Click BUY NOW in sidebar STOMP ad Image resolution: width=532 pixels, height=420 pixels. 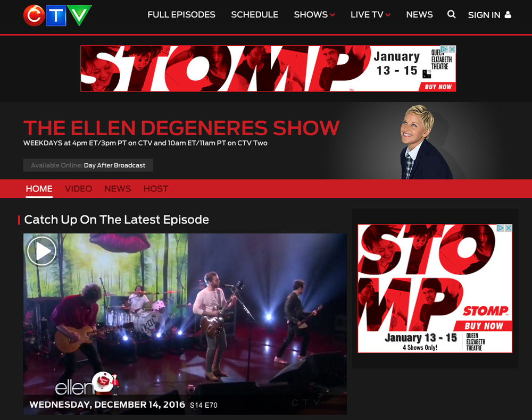[x=484, y=326]
